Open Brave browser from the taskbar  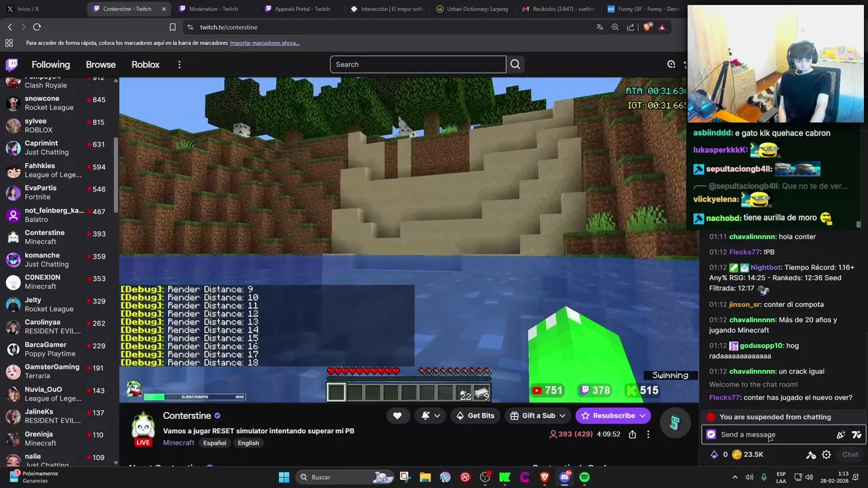[x=545, y=477]
